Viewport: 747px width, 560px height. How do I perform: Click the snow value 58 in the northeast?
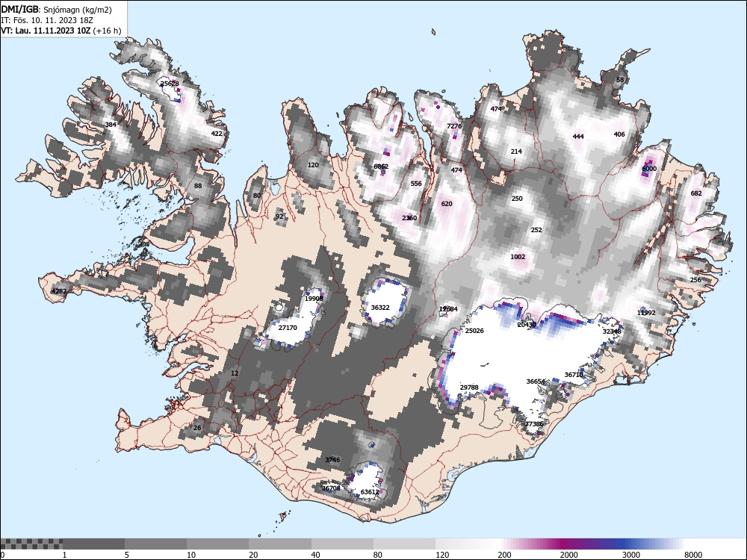(x=620, y=79)
